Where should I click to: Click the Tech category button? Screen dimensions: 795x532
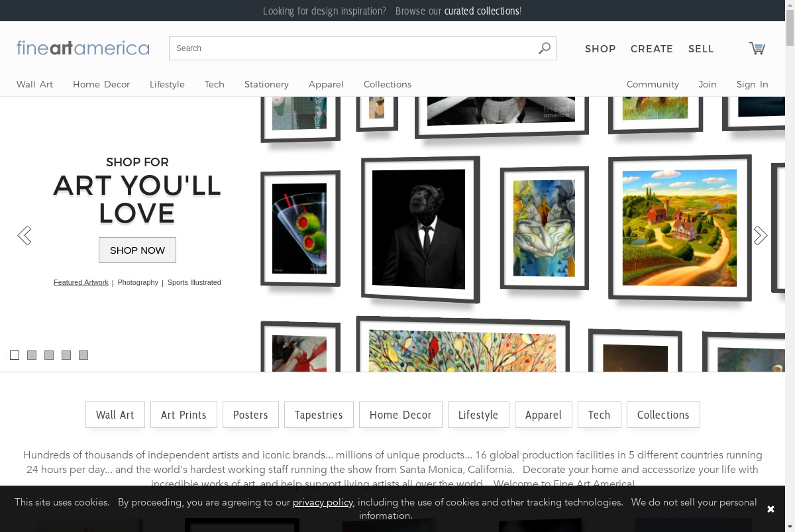point(599,415)
